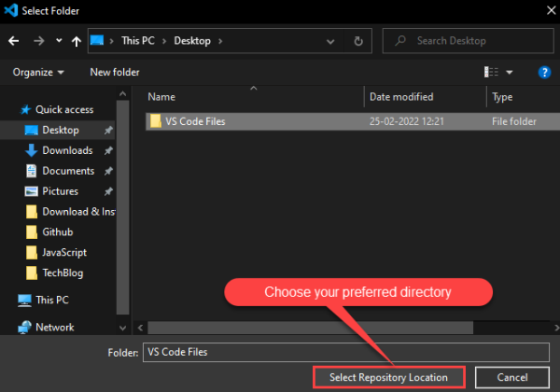Open Documents in the sidebar

pos(68,171)
